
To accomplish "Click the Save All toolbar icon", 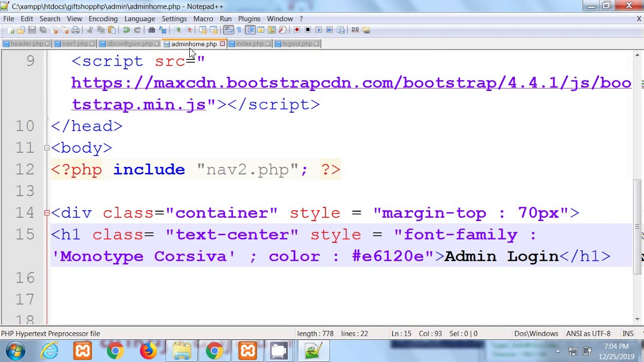I will (43, 30).
